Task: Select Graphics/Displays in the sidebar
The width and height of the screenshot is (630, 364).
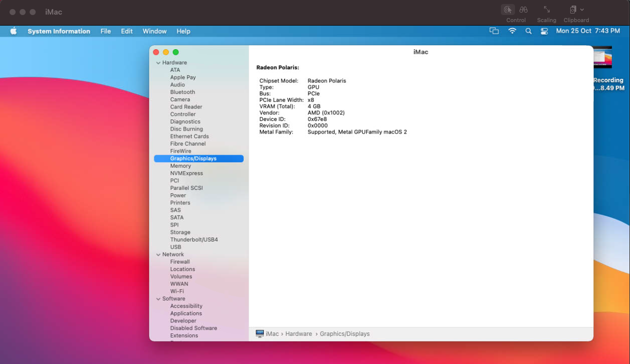Action: [x=198, y=159]
